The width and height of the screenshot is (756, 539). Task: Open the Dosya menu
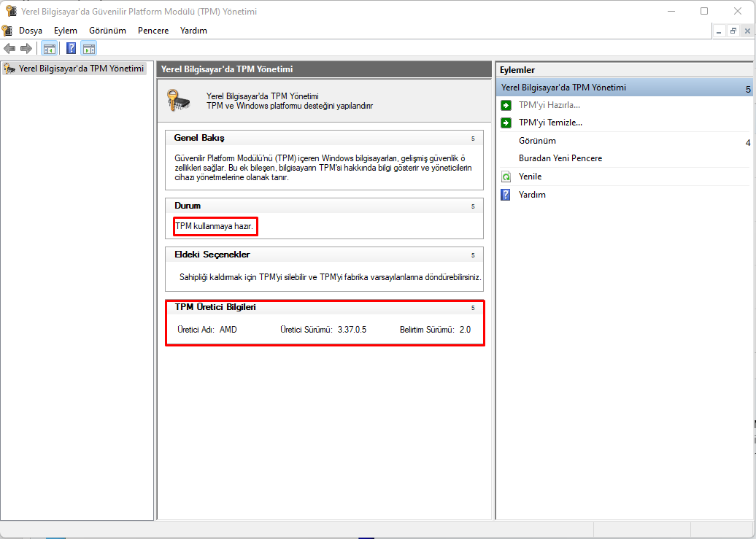(x=31, y=31)
